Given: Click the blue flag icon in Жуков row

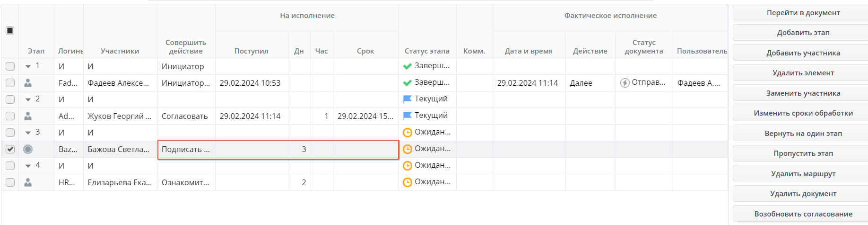Looking at the screenshot, I should (x=407, y=116).
